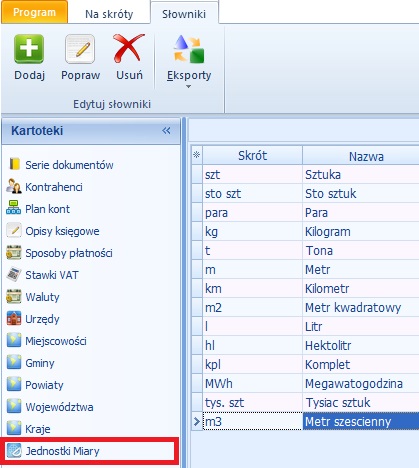The image size is (419, 468).
Task: Select the Litr name cell
Action: tap(361, 326)
